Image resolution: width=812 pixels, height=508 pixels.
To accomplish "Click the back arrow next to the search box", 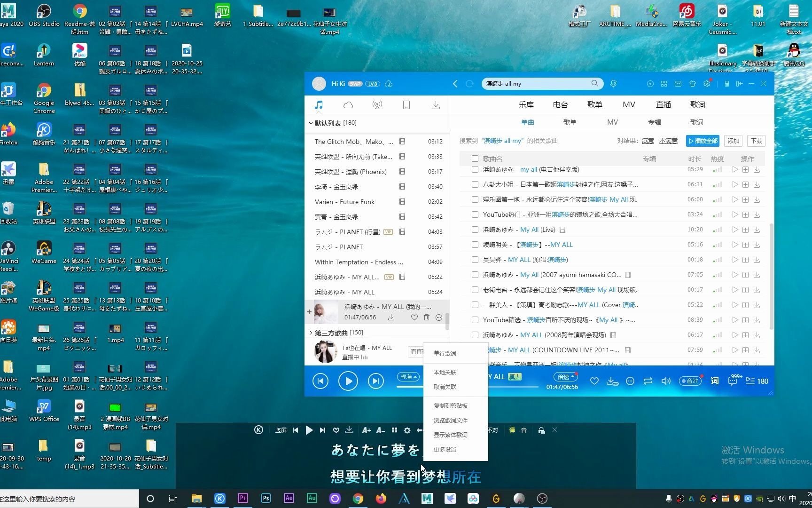I will coord(455,83).
